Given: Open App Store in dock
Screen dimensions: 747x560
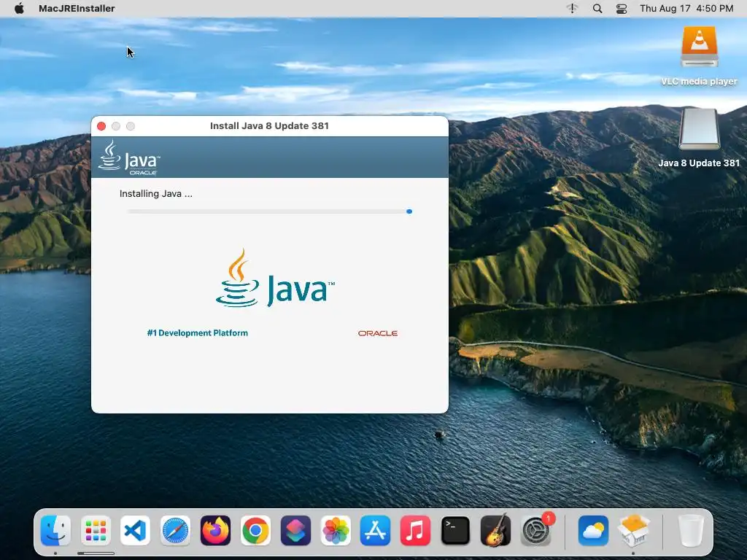Looking at the screenshot, I should pyautogui.click(x=376, y=531).
